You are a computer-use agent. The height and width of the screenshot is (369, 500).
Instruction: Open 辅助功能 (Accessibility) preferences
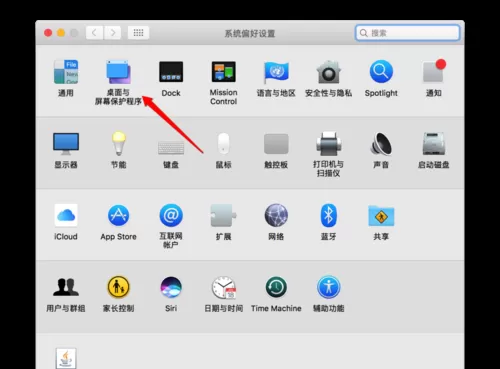point(329,287)
